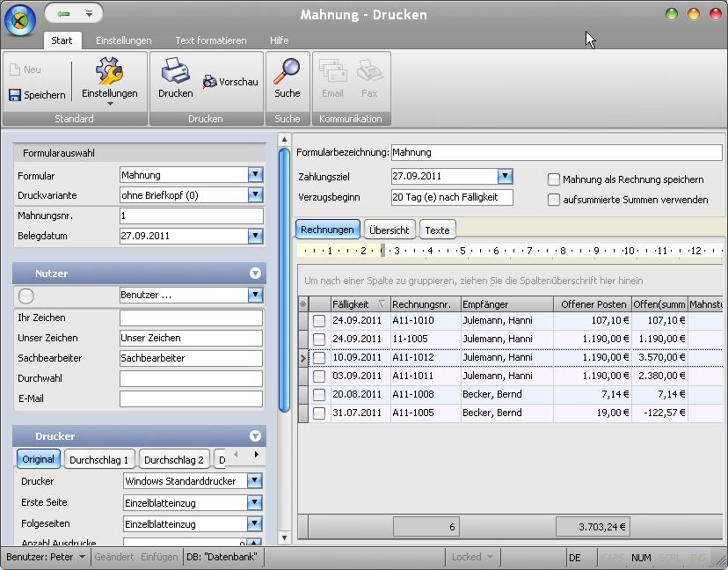728x570 pixels.
Task: Switch to the Texte tab
Action: (x=437, y=230)
